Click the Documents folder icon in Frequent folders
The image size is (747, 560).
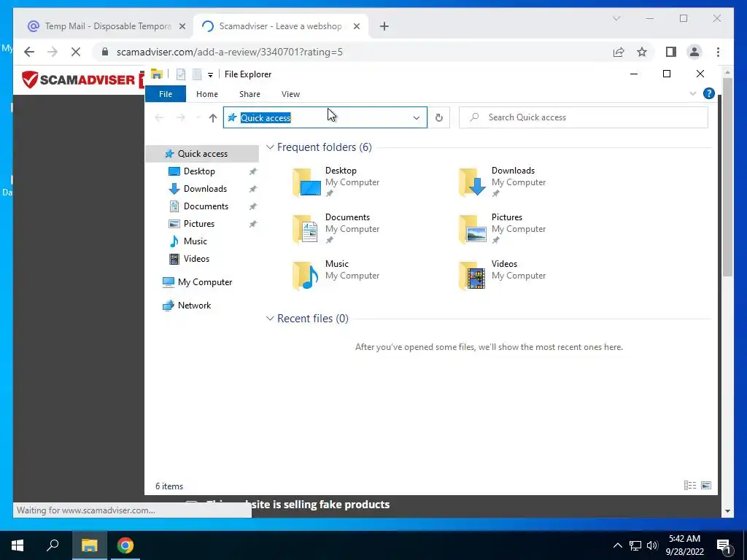click(306, 229)
